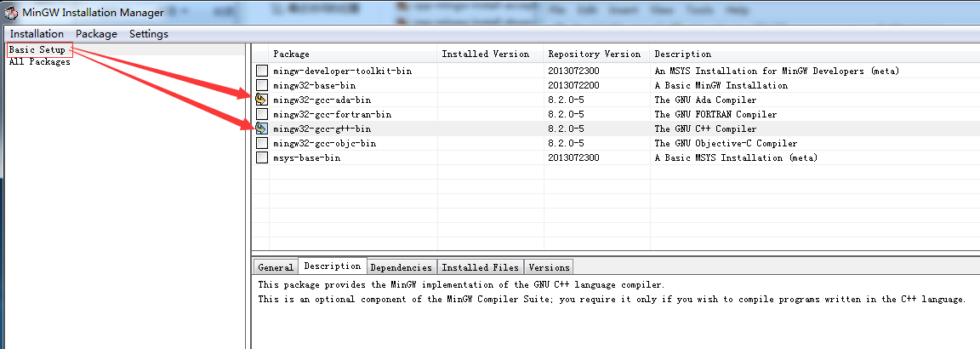The width and height of the screenshot is (980, 349).
Task: Switch to the Installed Files tab
Action: 480,267
